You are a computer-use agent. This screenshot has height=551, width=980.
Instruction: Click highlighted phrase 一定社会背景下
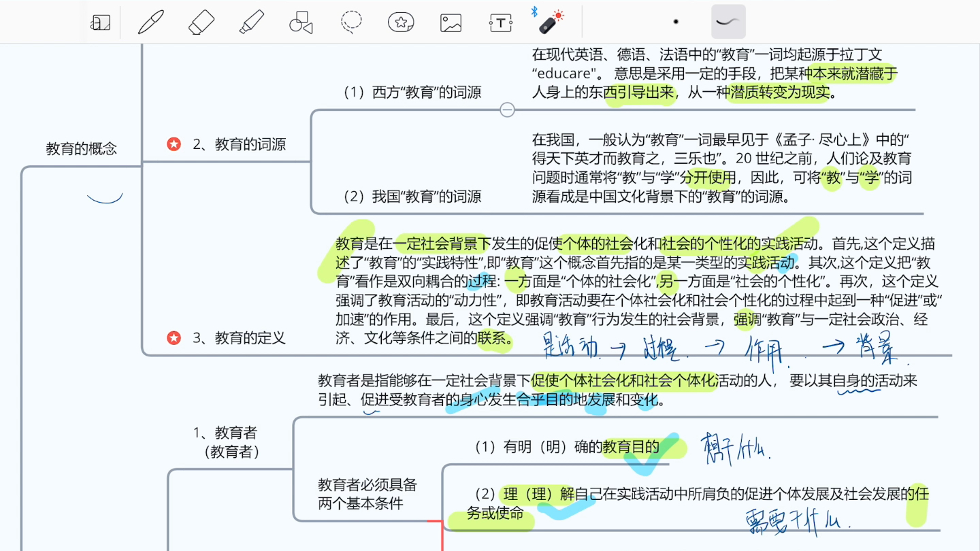point(442,244)
